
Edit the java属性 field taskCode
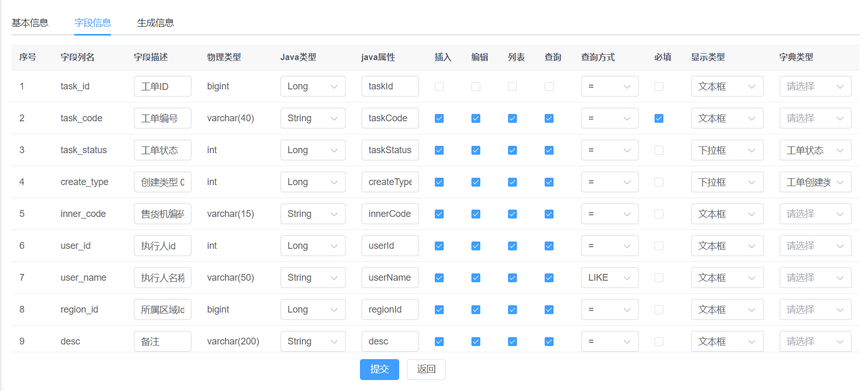tap(390, 119)
